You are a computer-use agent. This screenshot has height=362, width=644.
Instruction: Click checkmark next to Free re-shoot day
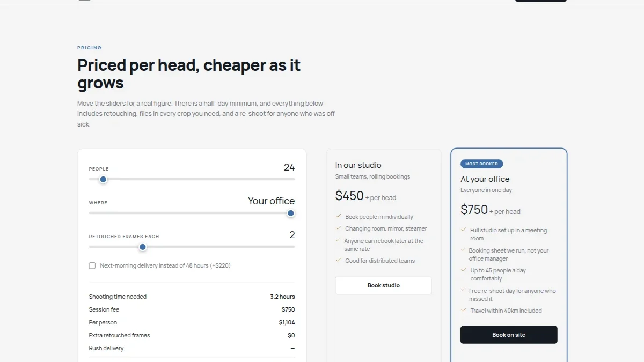pyautogui.click(x=464, y=291)
